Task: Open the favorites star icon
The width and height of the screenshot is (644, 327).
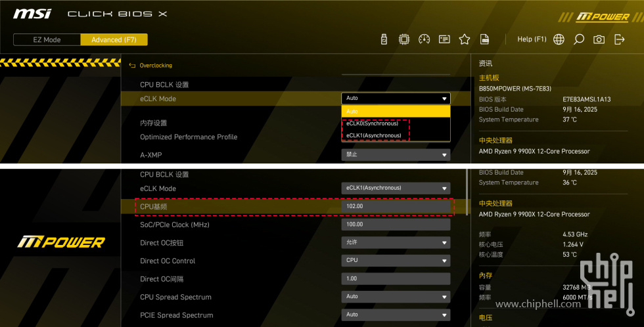Action: (x=465, y=39)
